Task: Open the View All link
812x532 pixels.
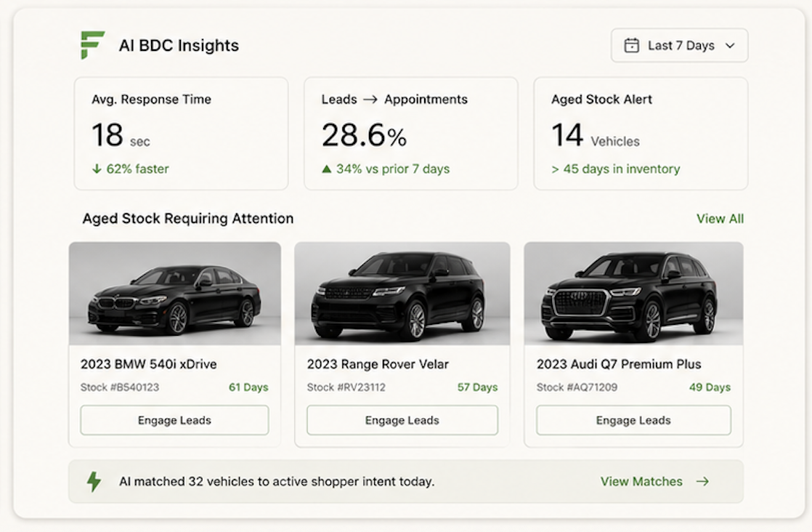Action: point(720,219)
